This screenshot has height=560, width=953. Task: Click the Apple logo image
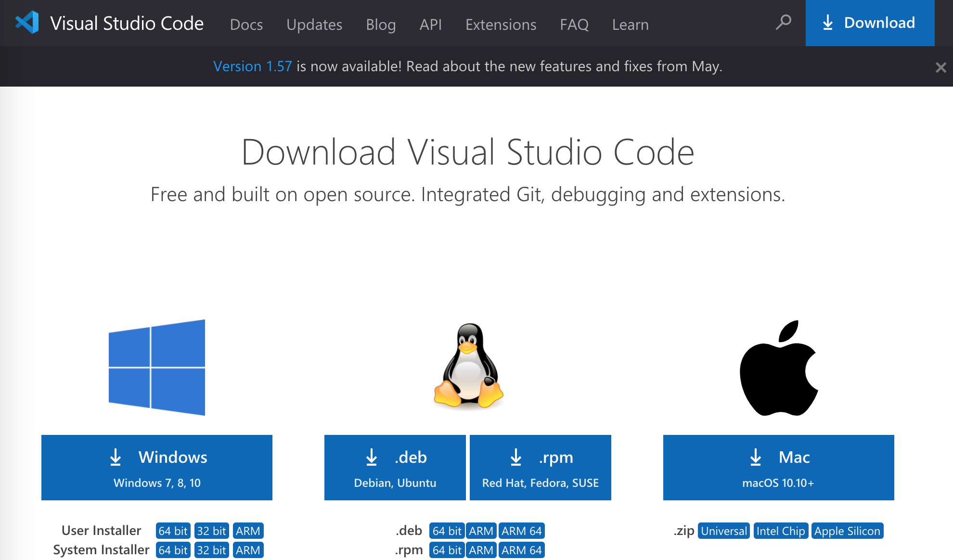tap(779, 368)
